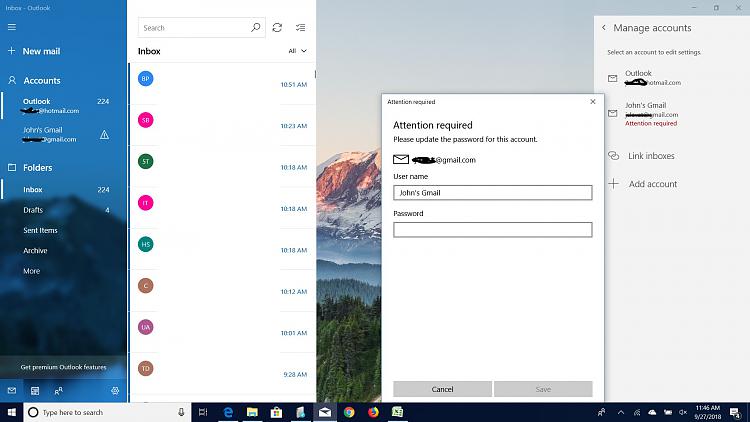The height and width of the screenshot is (422, 750).
Task: Open File Explorer from taskbar
Action: pos(252,412)
